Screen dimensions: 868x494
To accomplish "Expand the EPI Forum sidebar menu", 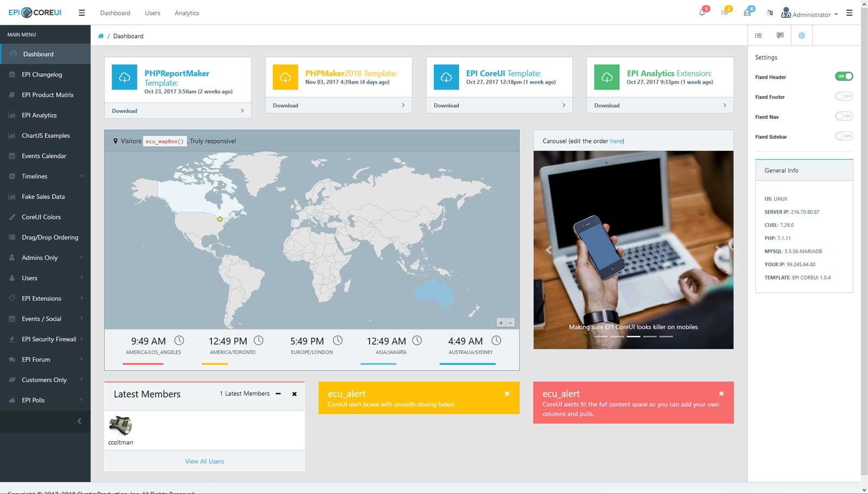I will [x=45, y=359].
